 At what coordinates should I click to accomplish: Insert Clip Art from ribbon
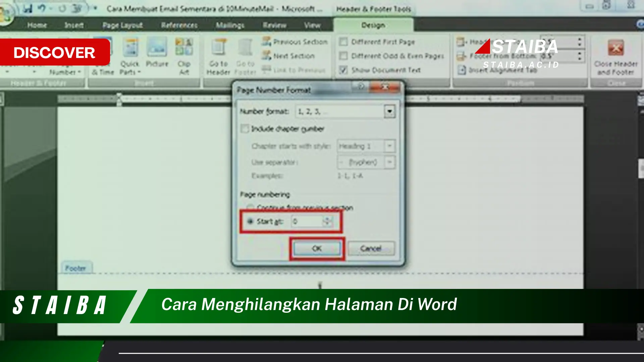184,56
